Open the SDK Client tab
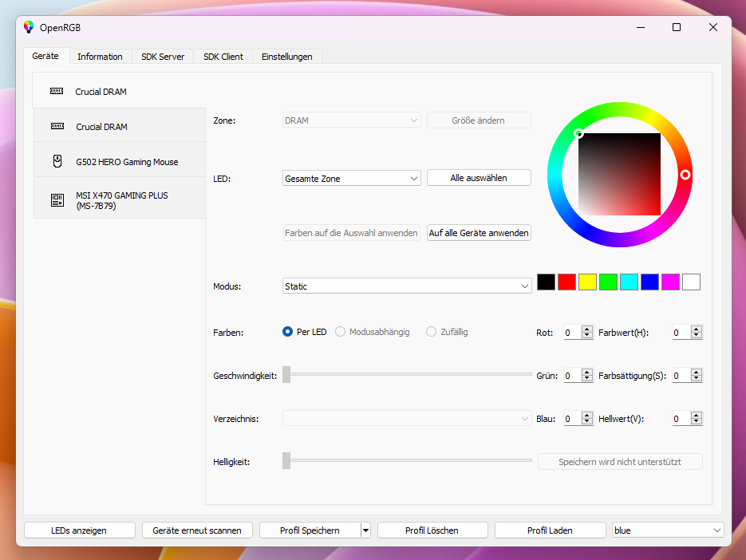Viewport: 746px width, 560px height. tap(223, 57)
